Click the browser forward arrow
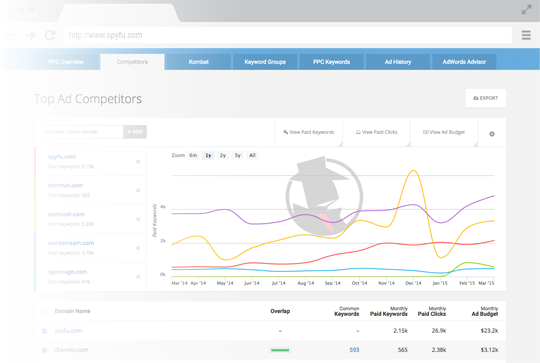Screen dimensions: 540x363 click(x=30, y=35)
